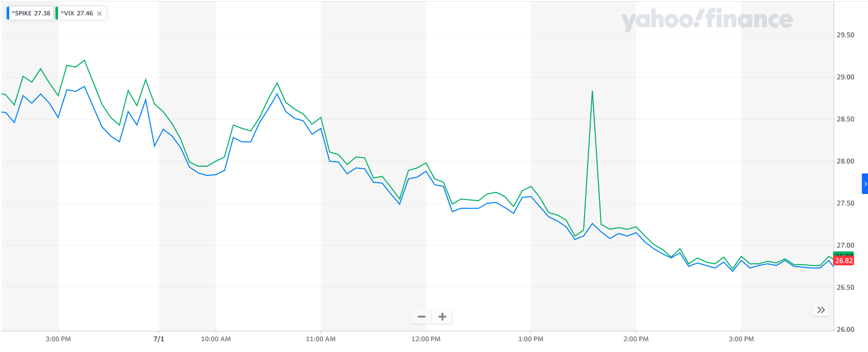Click the 28.00 price axis label

coord(845,162)
